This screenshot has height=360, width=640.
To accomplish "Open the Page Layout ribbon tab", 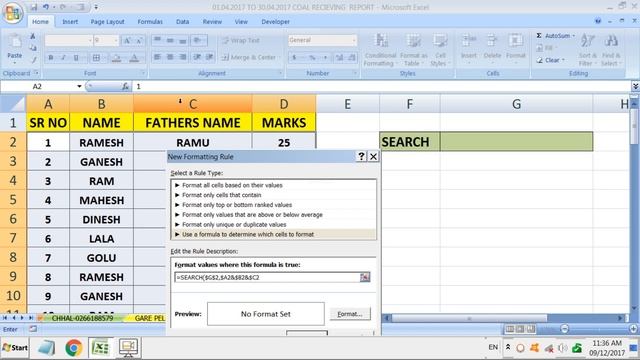I will tap(107, 22).
